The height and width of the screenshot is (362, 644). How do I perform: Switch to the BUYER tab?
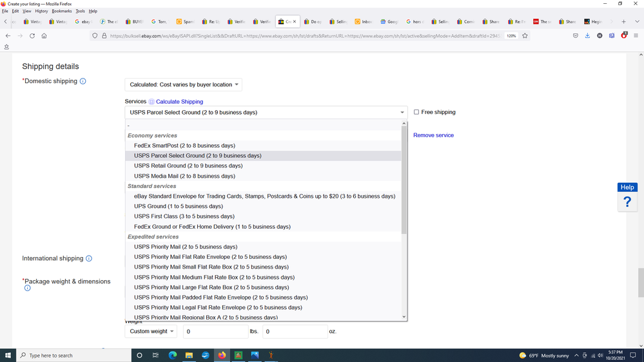pyautogui.click(x=134, y=22)
